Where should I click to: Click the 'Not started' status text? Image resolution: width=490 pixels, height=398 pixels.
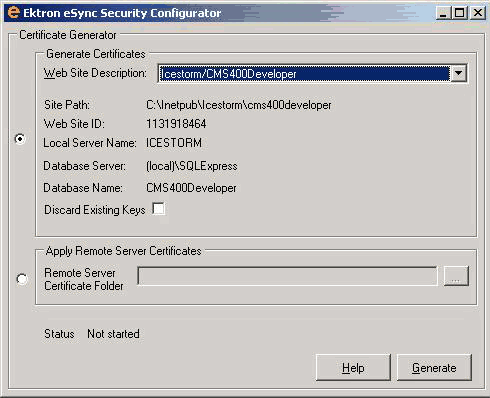pyautogui.click(x=113, y=334)
